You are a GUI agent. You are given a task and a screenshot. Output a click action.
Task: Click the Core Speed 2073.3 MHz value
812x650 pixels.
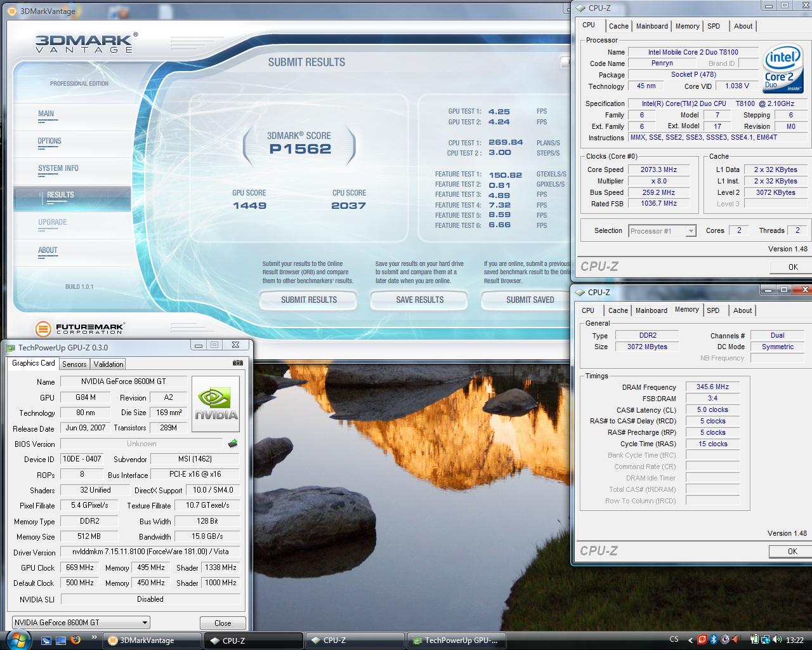(658, 169)
